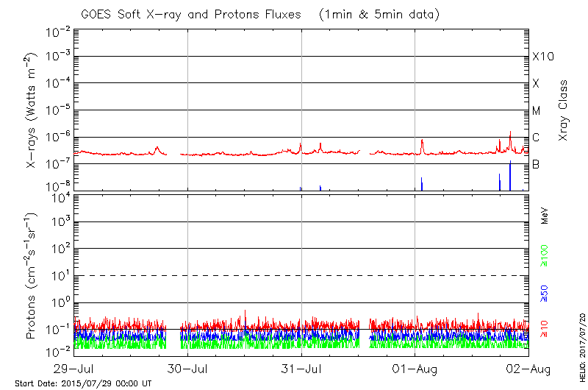Image resolution: width=588 pixels, height=390 pixels.
Task: Click the 31-Jul date label
Action: click(302, 367)
